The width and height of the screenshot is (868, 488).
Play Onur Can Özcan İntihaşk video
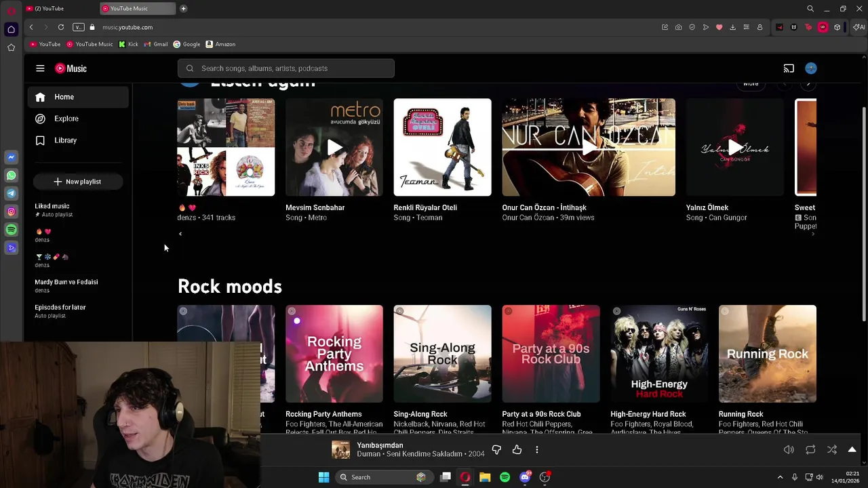tap(589, 148)
